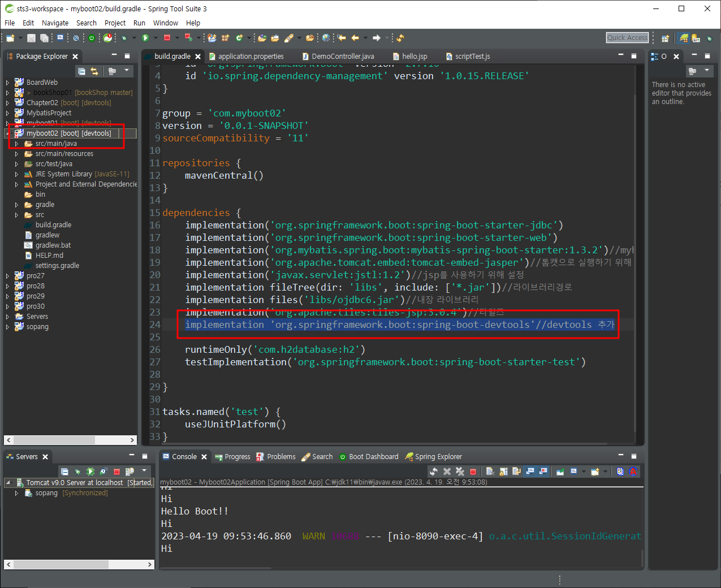Screen dimensions: 721x588
Task: Click the Pin Console icon
Action: coord(560,471)
